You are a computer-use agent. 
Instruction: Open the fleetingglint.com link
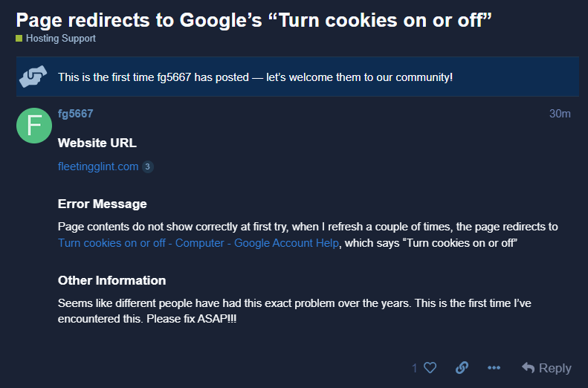click(98, 166)
